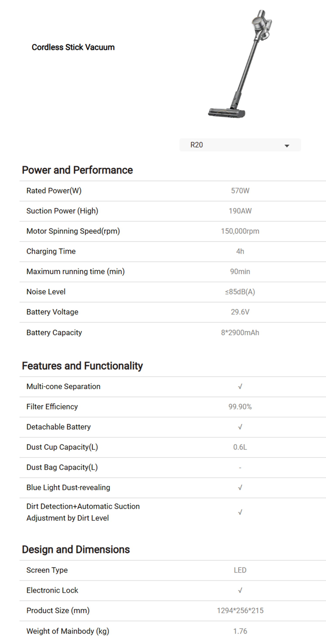The height and width of the screenshot is (644, 326).
Task: Click the Product Size 1294*256*215 value
Action: [x=240, y=610]
